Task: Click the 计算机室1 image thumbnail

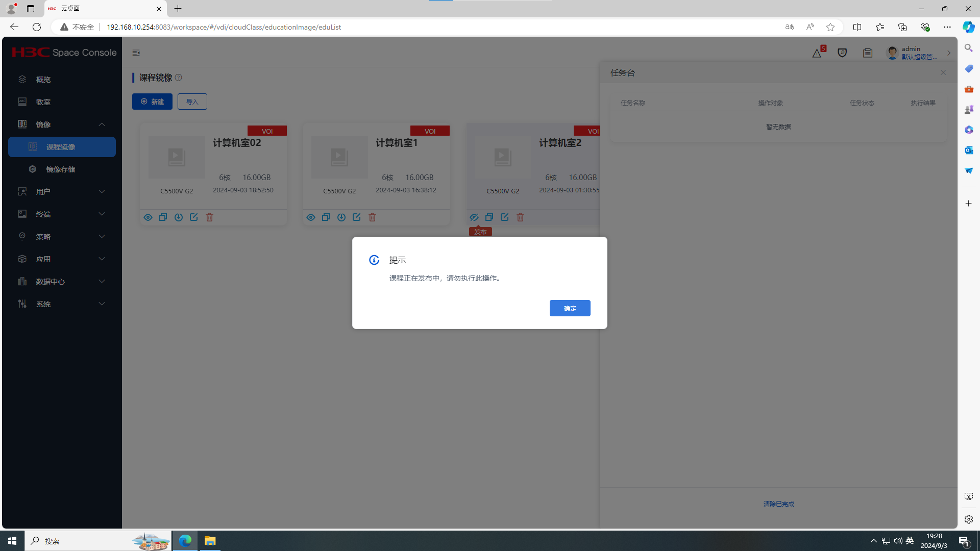Action: tap(339, 157)
